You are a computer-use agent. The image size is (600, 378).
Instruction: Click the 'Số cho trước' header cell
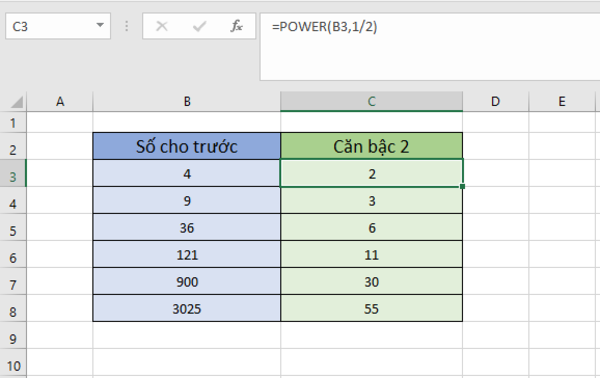187,146
